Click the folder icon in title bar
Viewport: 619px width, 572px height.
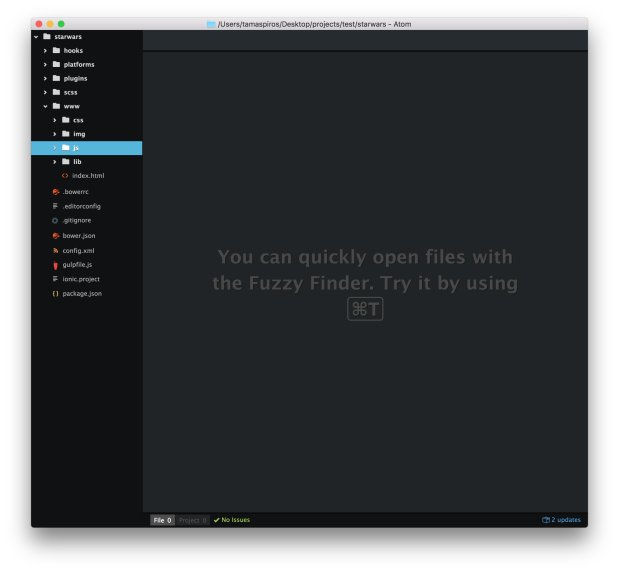click(211, 24)
